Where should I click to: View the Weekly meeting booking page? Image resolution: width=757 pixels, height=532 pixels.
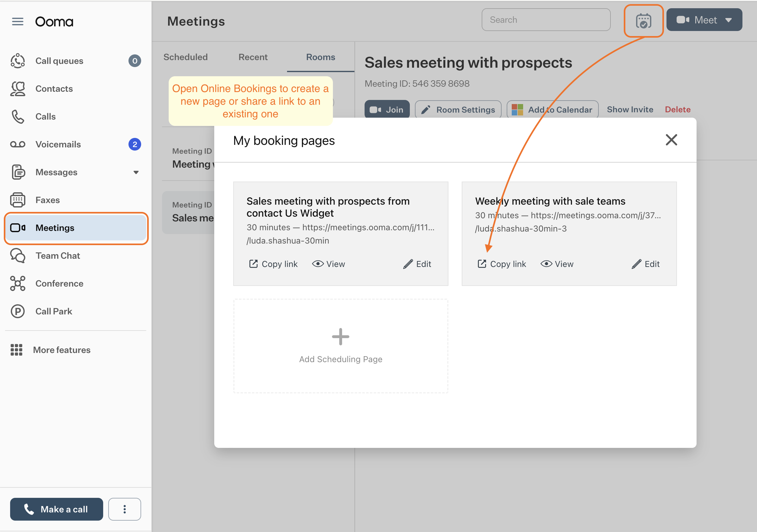click(557, 264)
